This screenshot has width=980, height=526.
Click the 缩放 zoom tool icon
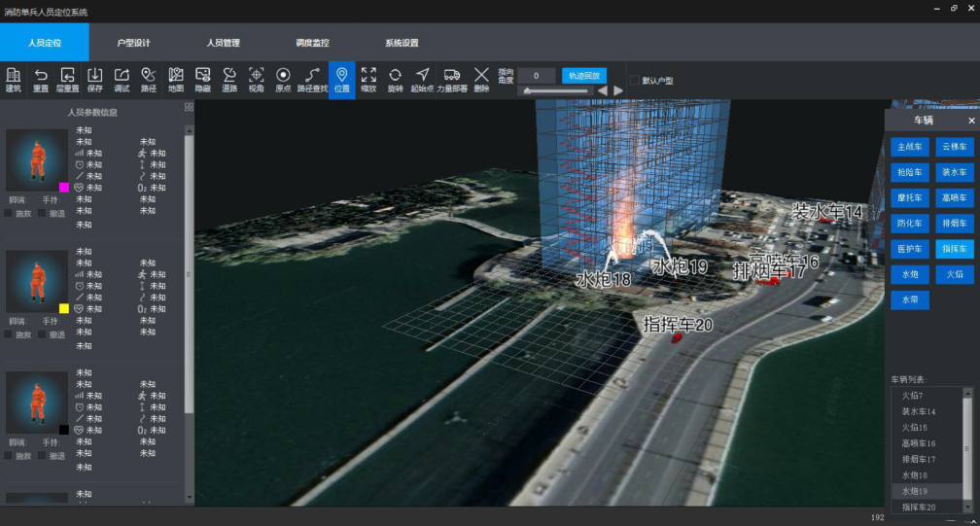(368, 80)
